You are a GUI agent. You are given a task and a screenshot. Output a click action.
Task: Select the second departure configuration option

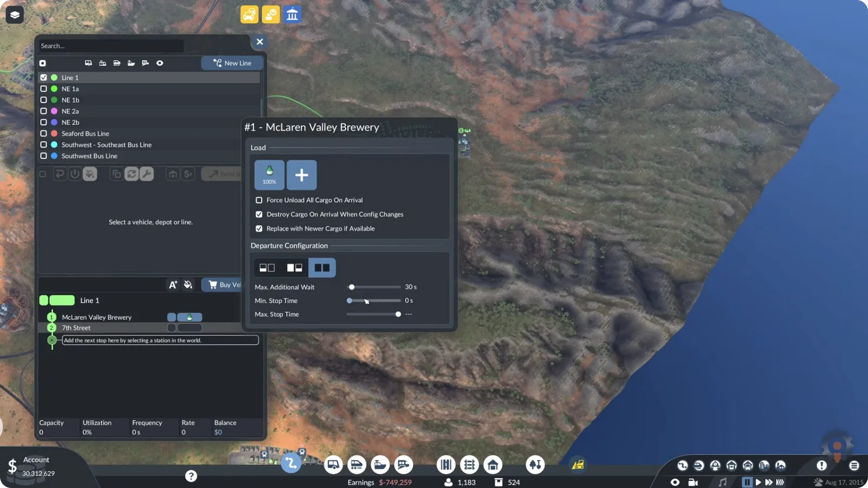pyautogui.click(x=295, y=268)
